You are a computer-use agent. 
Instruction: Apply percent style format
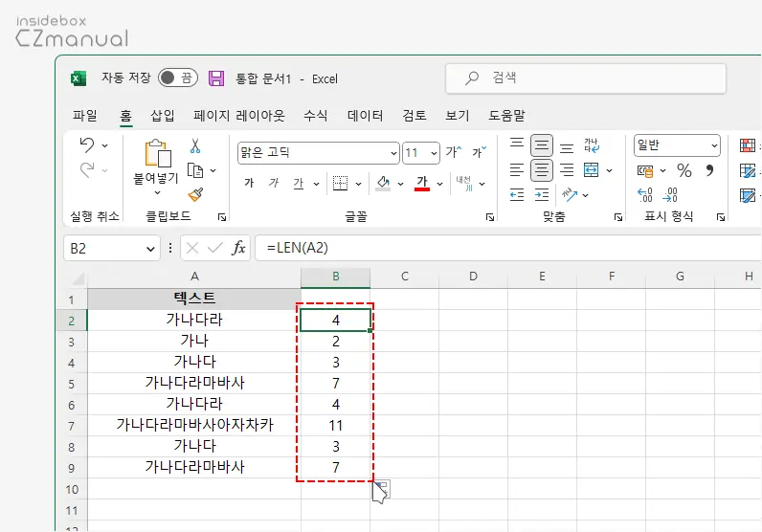[684, 170]
